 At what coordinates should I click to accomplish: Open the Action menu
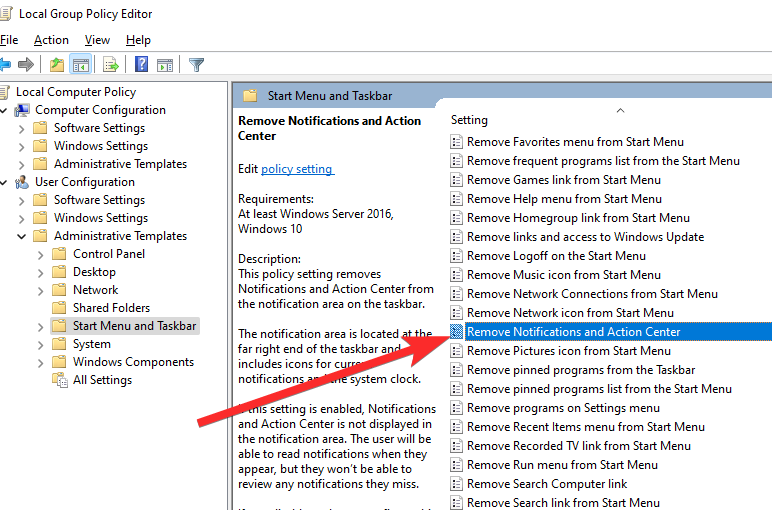[x=51, y=40]
